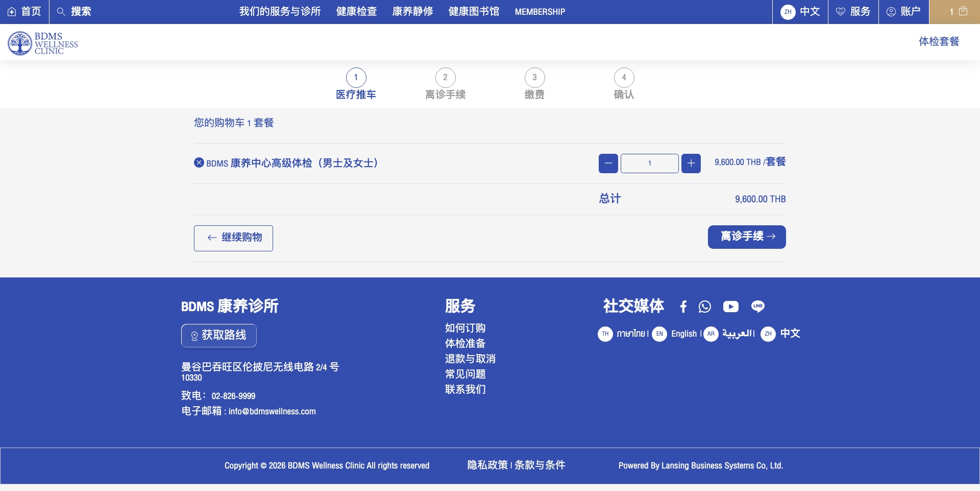980x491 pixels.
Task: Click the Copyright 2026 BDMS Wellness Clinic text
Action: tap(327, 465)
